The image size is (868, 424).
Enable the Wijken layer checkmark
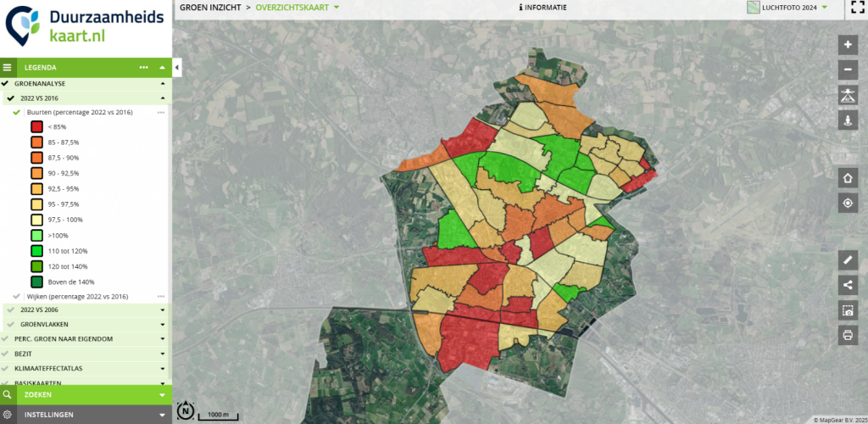pyautogui.click(x=17, y=297)
